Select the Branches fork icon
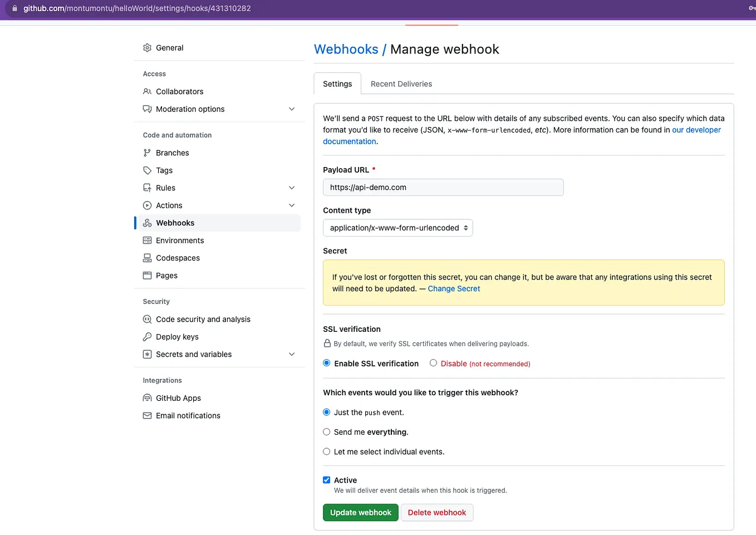 click(147, 153)
